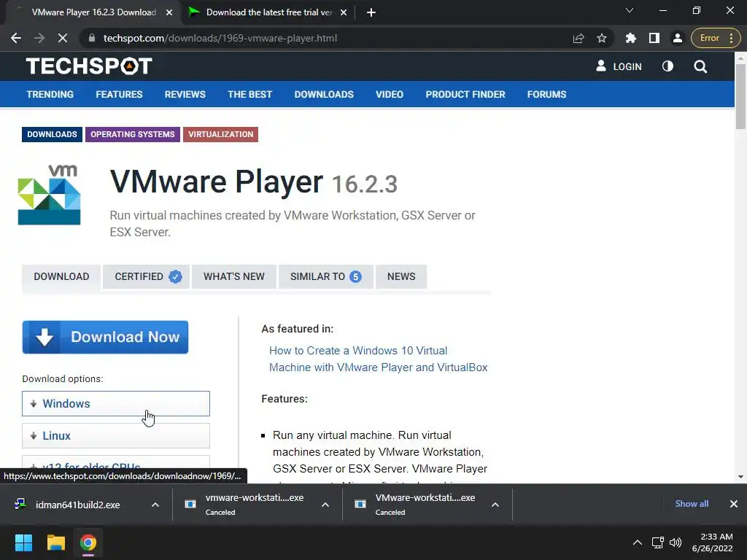Click the TechSpot logo
The height and width of the screenshot is (560, 747).
pyautogui.click(x=89, y=66)
